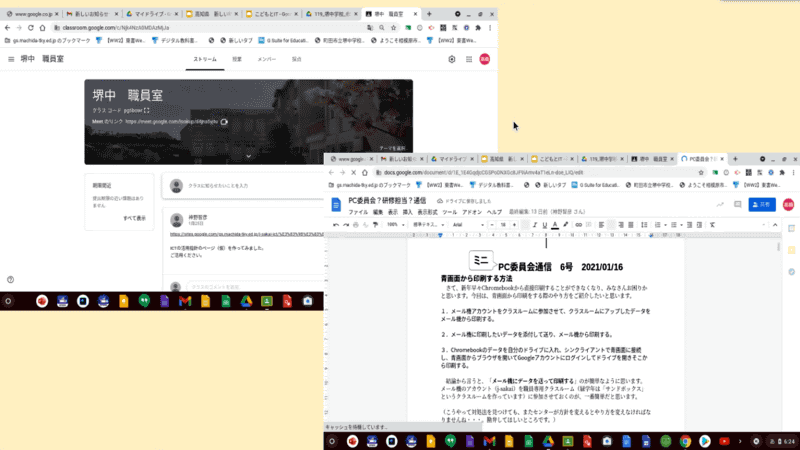Image resolution: width=800 pixels, height=450 pixels.
Task: Click the redo icon in Docs toolbar
Action: coord(346,225)
